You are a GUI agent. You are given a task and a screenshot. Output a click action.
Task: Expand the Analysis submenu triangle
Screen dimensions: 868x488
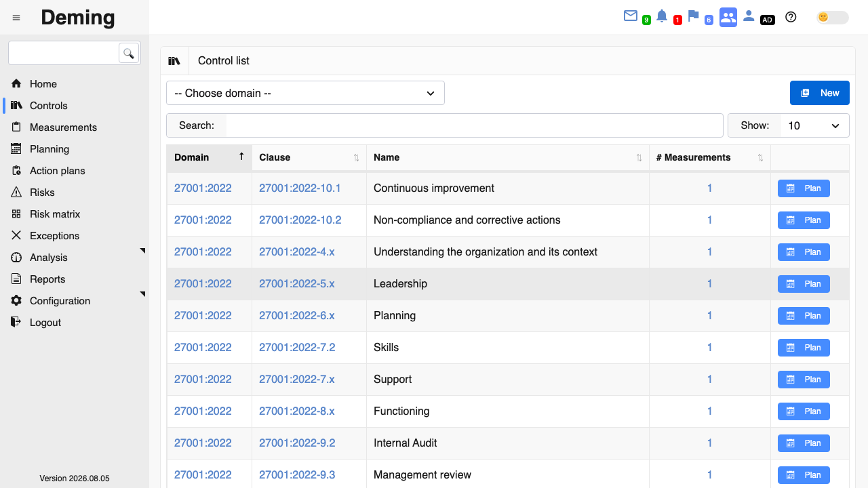pos(142,251)
